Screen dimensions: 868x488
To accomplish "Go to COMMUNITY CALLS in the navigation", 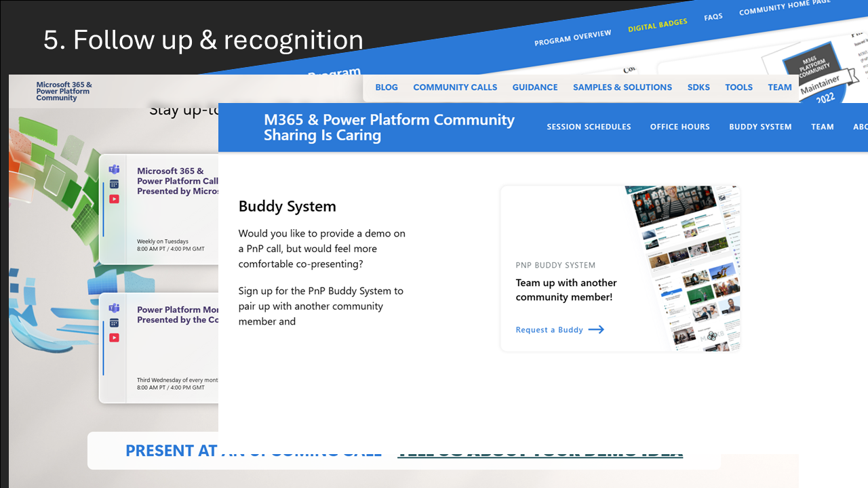I will pos(455,87).
